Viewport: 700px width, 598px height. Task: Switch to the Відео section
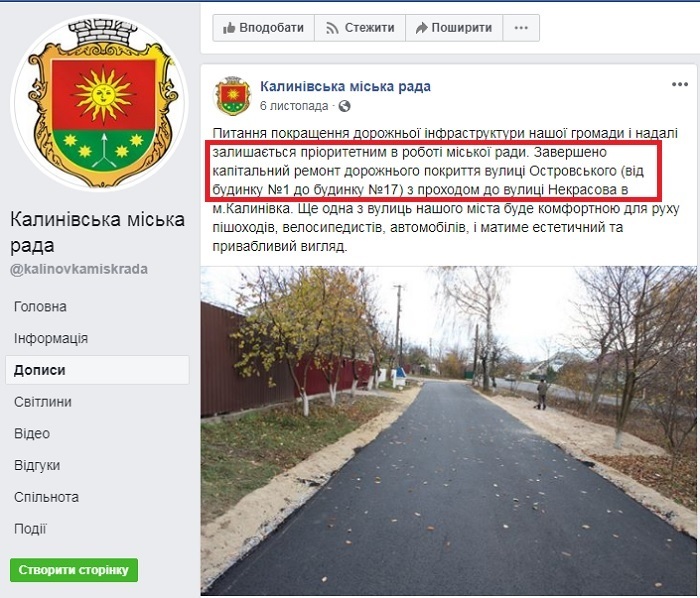point(32,433)
